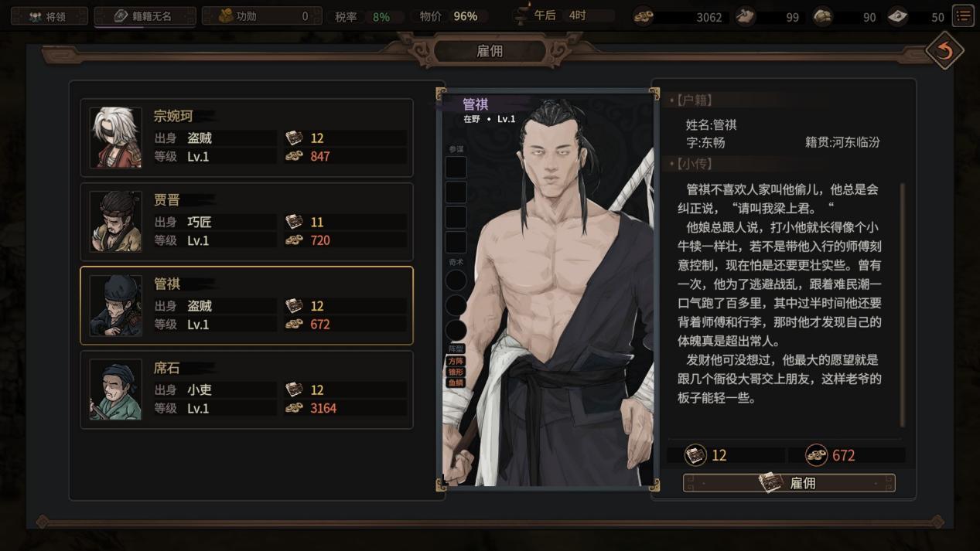
Task: Select recruit 宗婉珂 from the list
Action: (247, 138)
